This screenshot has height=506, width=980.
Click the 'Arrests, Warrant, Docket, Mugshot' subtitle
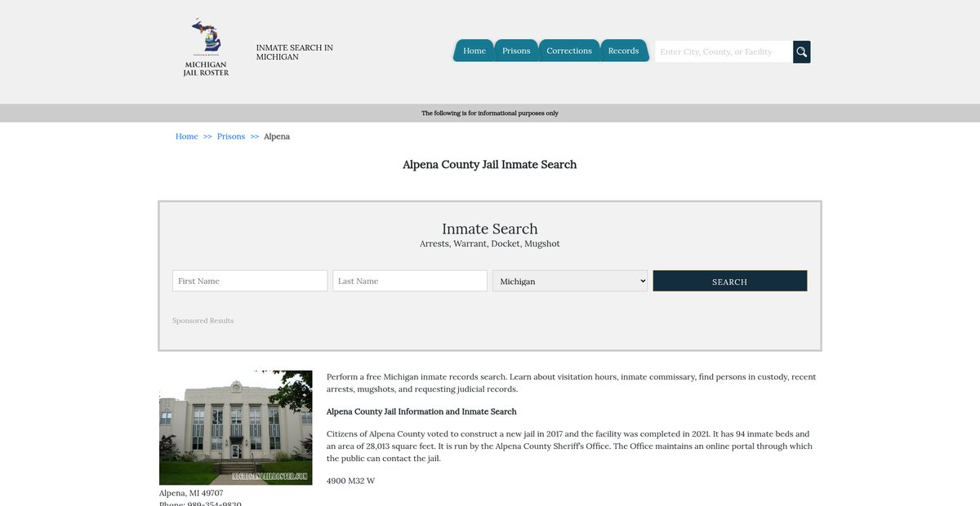pyautogui.click(x=490, y=244)
